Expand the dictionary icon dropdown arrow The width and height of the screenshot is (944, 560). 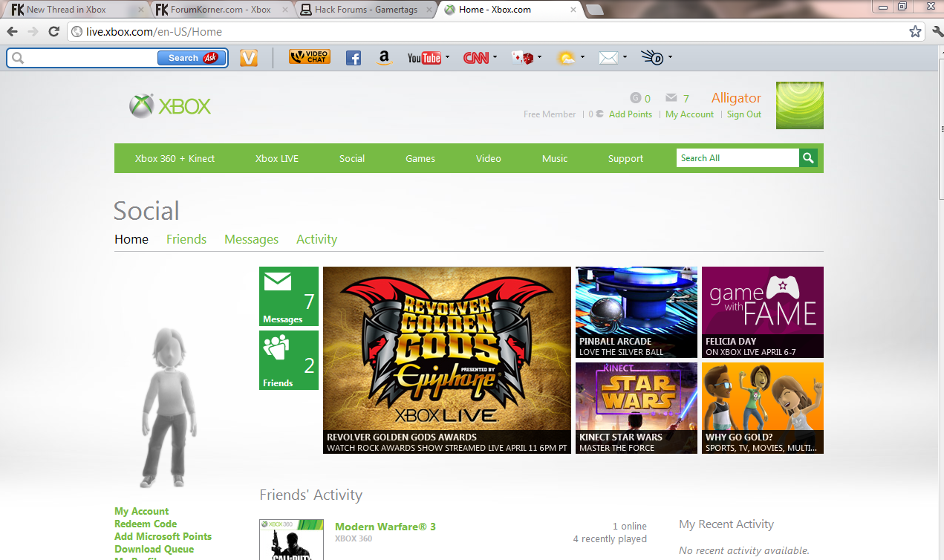click(670, 57)
